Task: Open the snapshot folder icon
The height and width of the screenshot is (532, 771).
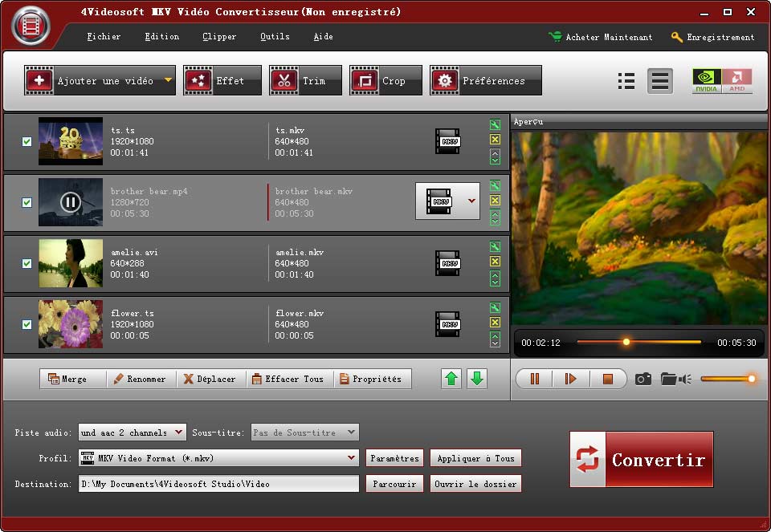Action: [x=668, y=379]
